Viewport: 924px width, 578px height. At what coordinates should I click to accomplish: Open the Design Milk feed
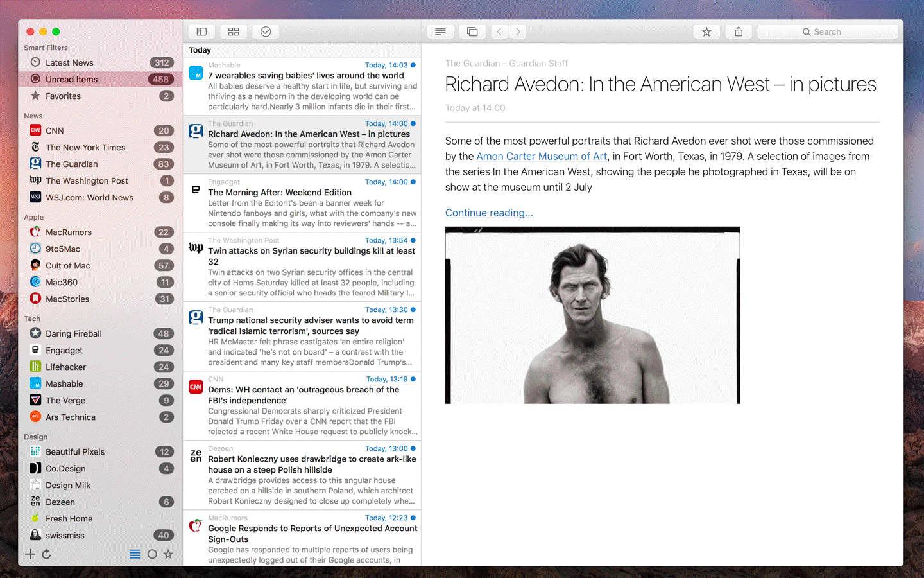click(100, 485)
